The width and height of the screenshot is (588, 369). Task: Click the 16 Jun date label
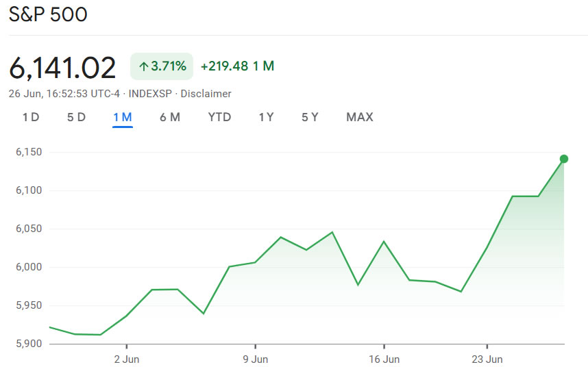(384, 359)
